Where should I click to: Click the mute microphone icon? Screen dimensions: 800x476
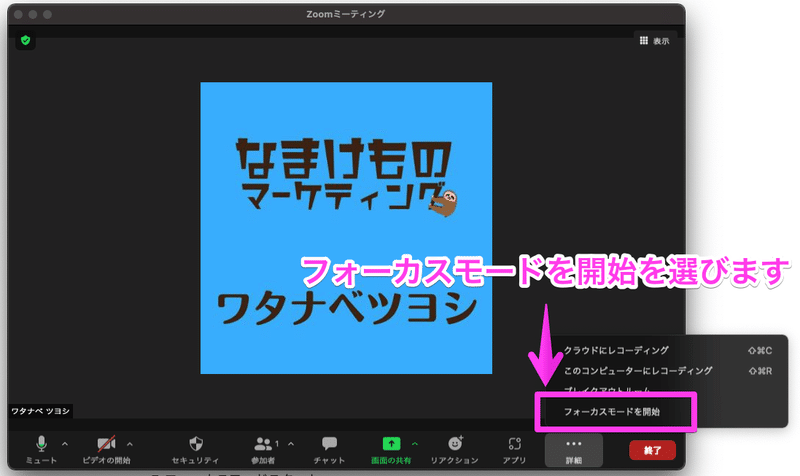41,443
